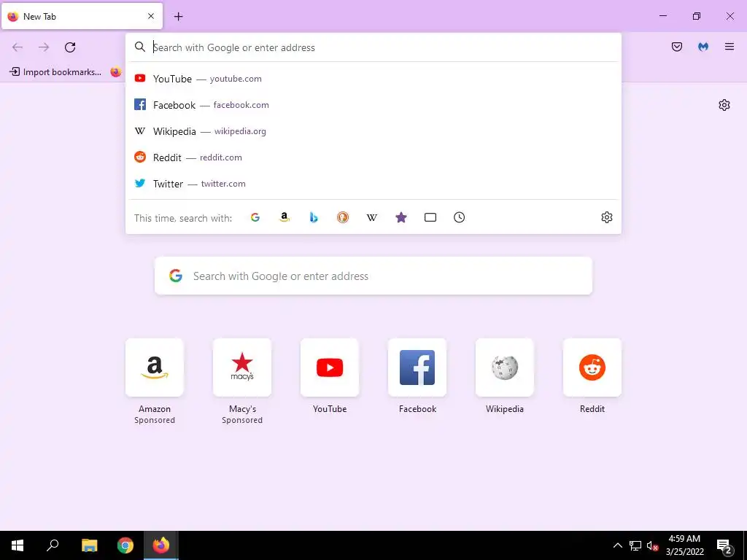Open the Windows Start menu

point(18,545)
